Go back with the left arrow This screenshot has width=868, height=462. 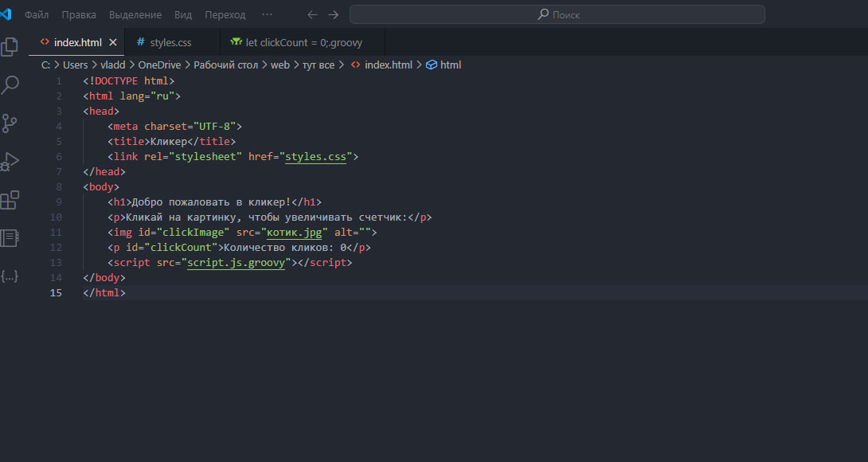(x=312, y=15)
